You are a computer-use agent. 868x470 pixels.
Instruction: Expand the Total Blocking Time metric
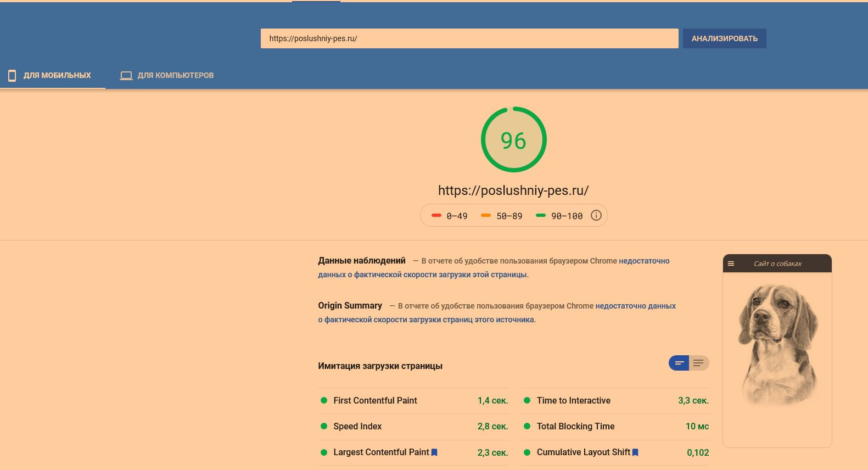click(575, 427)
